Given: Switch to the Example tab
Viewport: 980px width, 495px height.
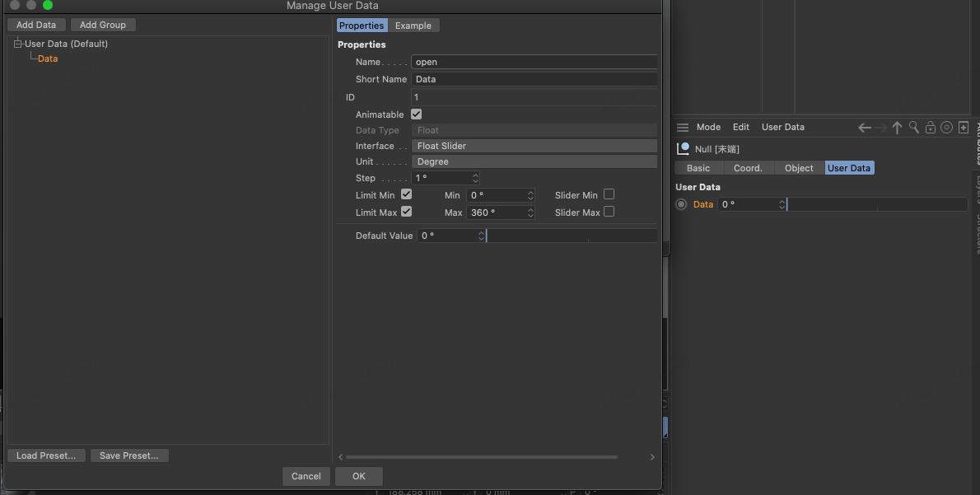Looking at the screenshot, I should [413, 26].
